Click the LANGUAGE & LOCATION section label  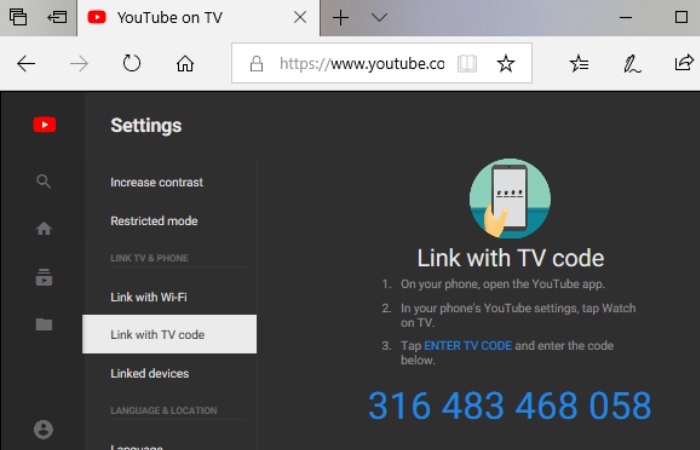click(x=163, y=410)
